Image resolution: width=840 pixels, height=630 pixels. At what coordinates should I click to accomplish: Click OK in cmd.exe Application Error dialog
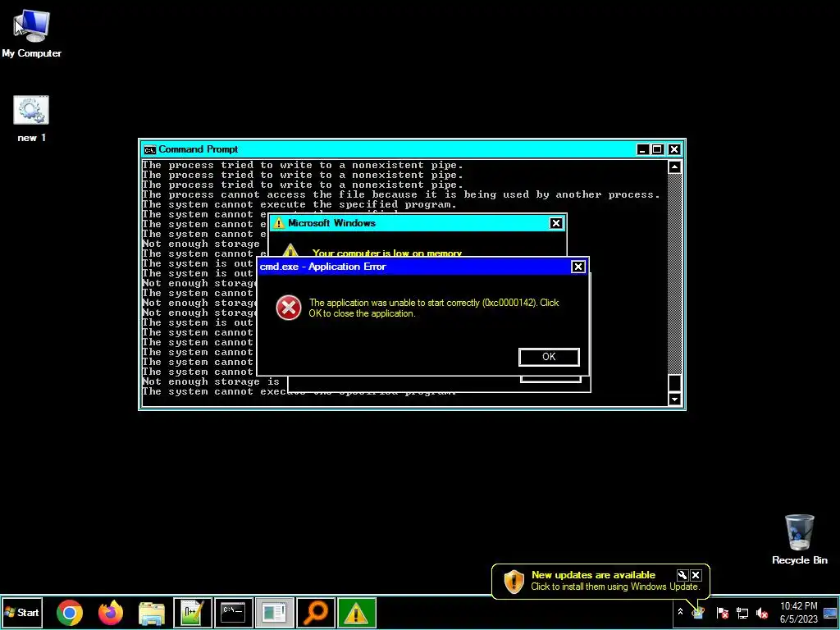549,357
